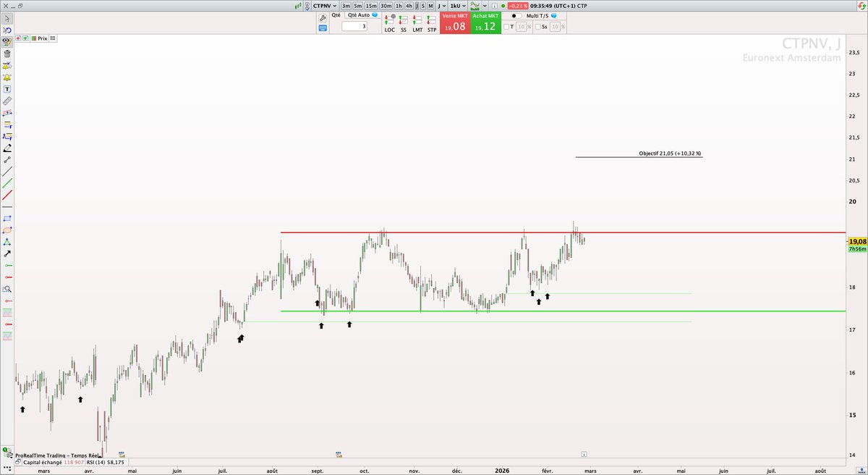The height and width of the screenshot is (475, 868).
Task: Enable the Ss checkbox
Action: point(538,26)
